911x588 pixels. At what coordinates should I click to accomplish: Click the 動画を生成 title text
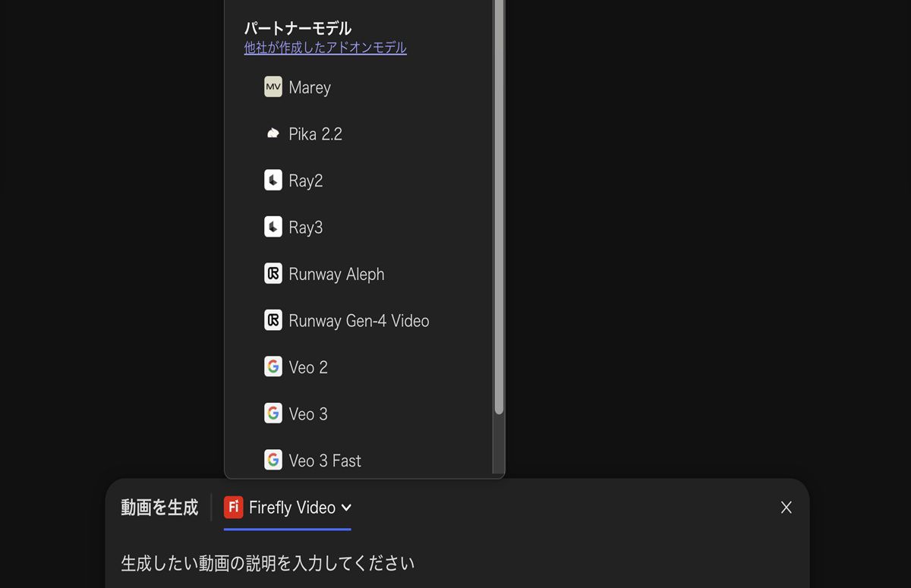159,507
